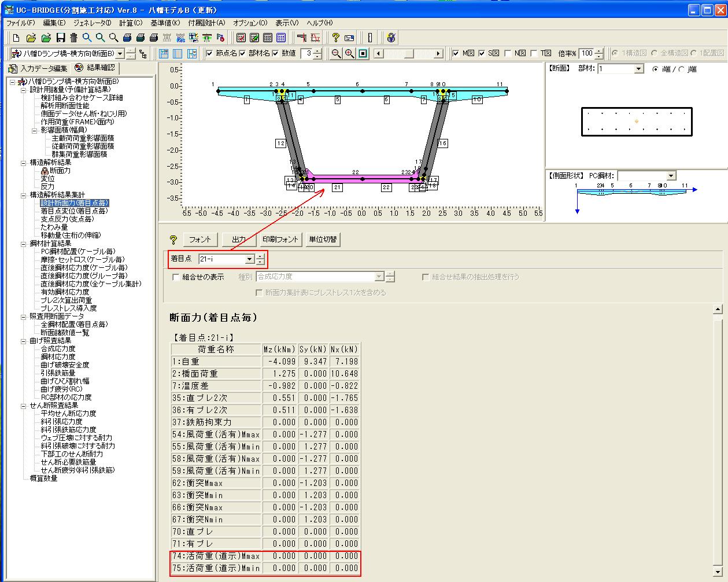
Task: Click the フォント button
Action: tap(201, 240)
